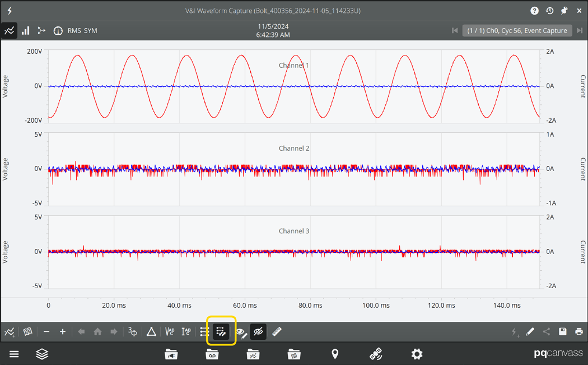The height and width of the screenshot is (365, 588).
Task: Click the location pin in bottom bar
Action: click(334, 354)
